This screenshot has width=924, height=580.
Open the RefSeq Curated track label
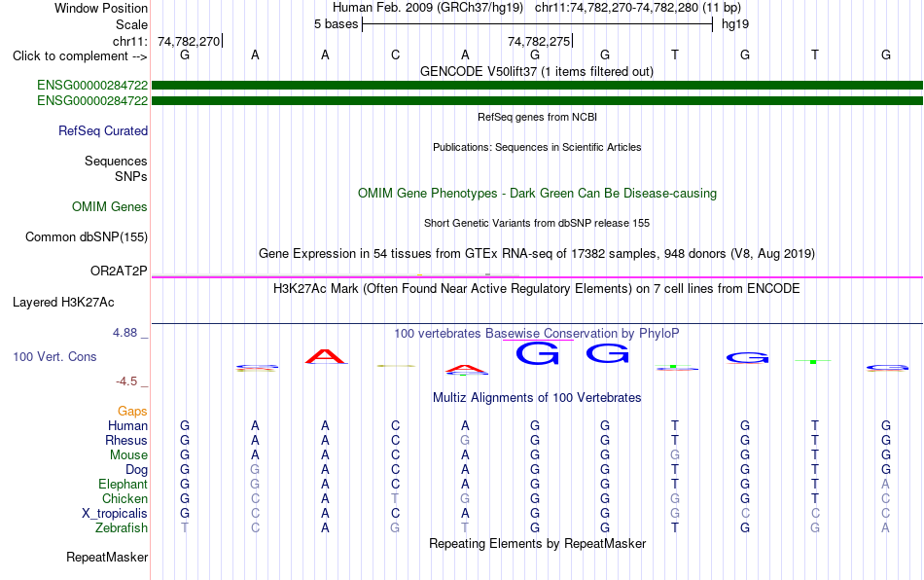click(x=103, y=130)
